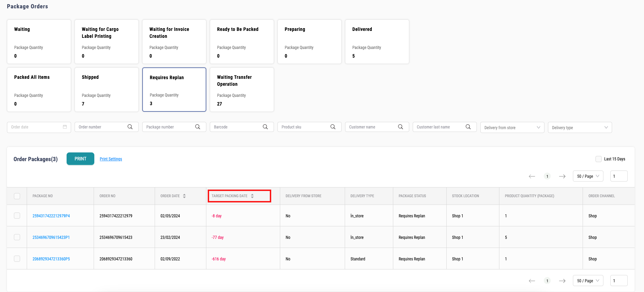The height and width of the screenshot is (292, 644).
Task: Click the Package number search icon
Action: tap(198, 127)
